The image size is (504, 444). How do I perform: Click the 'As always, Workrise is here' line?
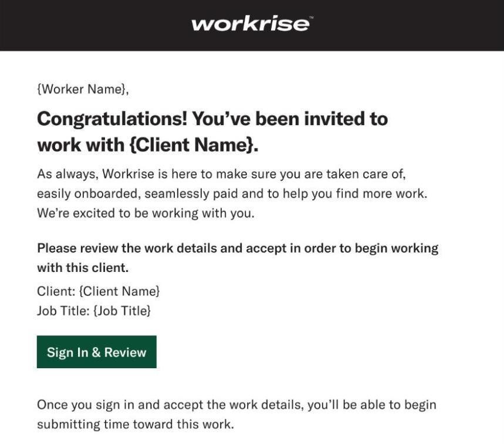221,174
